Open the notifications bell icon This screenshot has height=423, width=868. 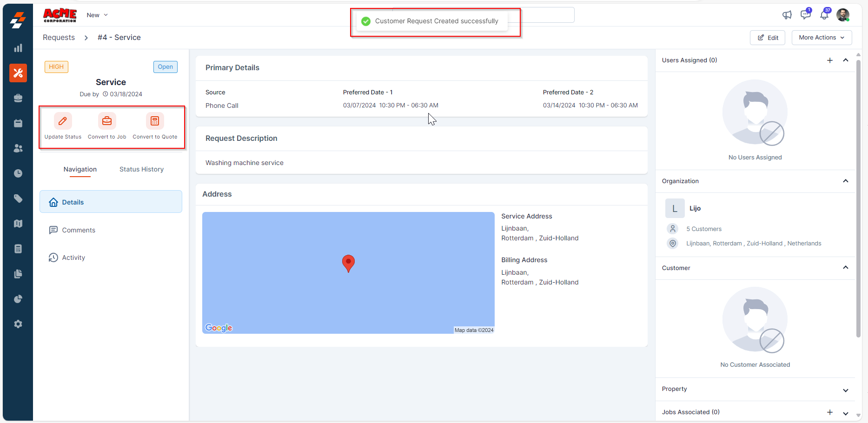tap(824, 15)
